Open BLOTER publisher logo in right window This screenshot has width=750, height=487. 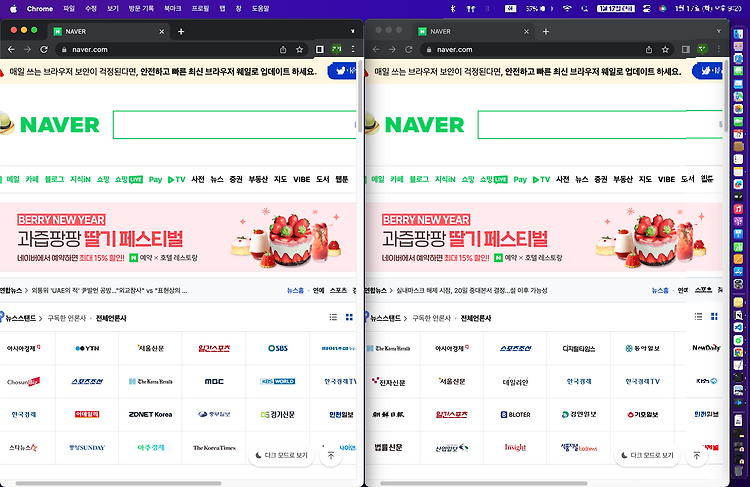(x=515, y=414)
